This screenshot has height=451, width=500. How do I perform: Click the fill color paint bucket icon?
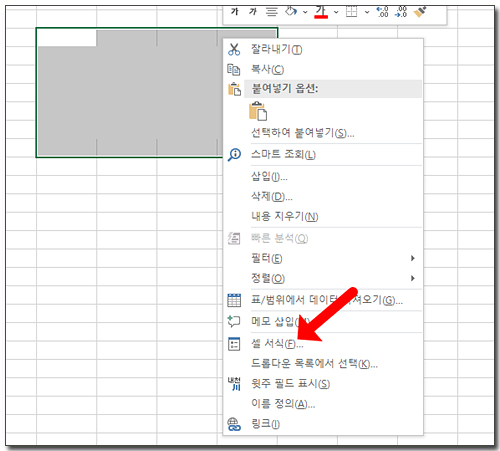291,12
